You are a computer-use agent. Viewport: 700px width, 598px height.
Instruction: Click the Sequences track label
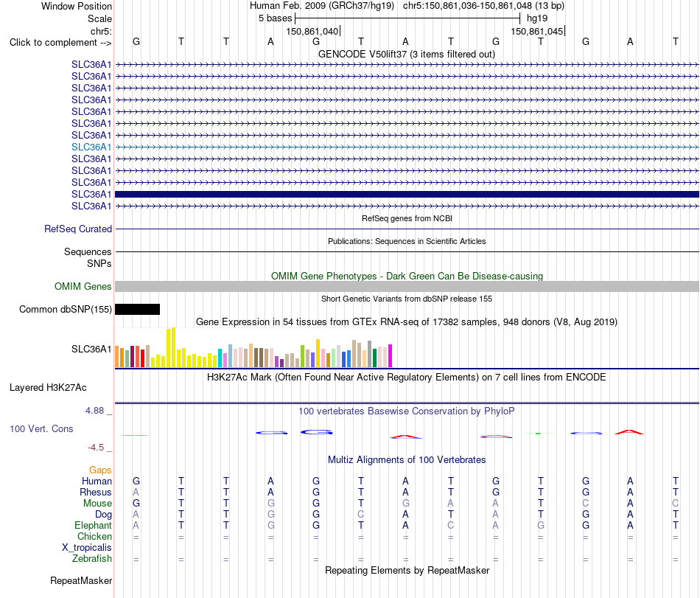click(x=88, y=252)
